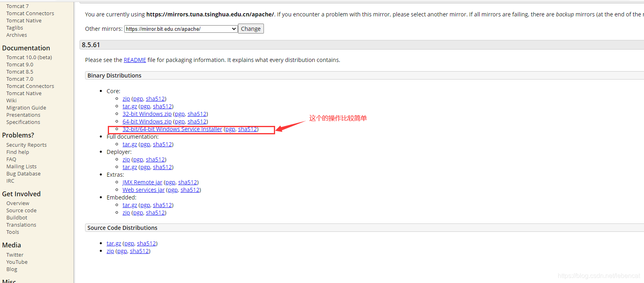
Task: Download the Core tar.gz distribution
Action: pyautogui.click(x=130, y=106)
